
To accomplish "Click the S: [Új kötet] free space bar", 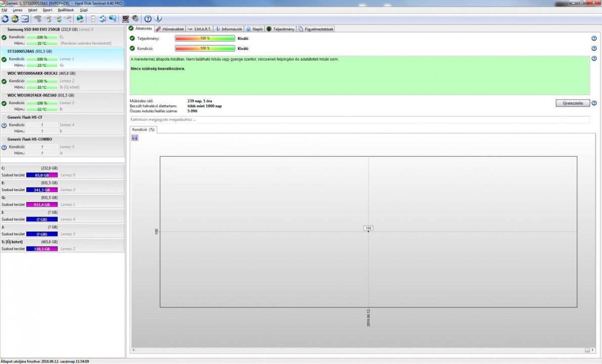I will (42, 249).
